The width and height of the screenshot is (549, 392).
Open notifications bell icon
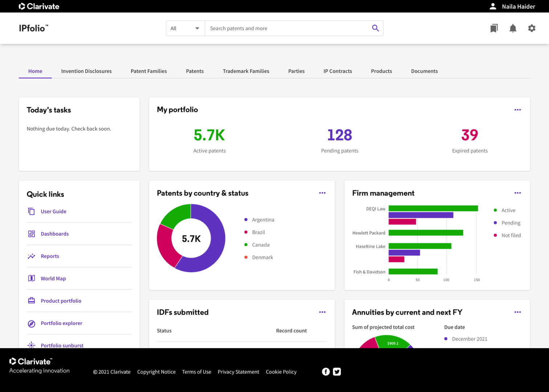click(513, 28)
